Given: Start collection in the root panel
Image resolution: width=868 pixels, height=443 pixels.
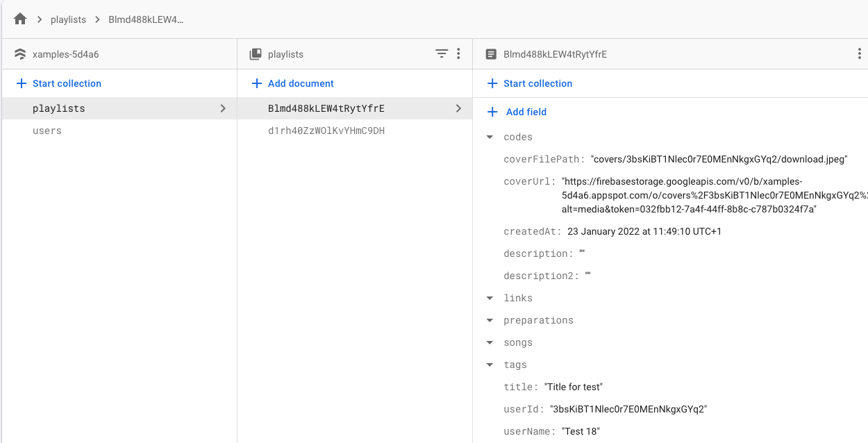Looking at the screenshot, I should pyautogui.click(x=59, y=83).
